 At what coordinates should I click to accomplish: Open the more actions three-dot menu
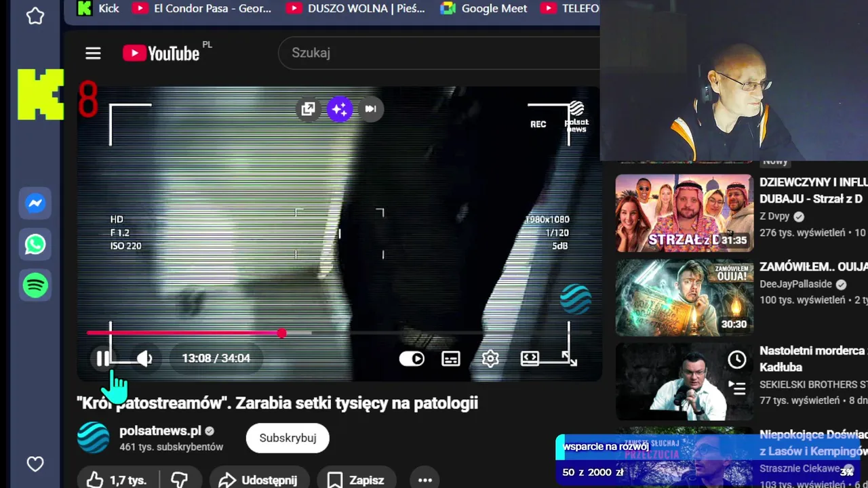click(425, 480)
